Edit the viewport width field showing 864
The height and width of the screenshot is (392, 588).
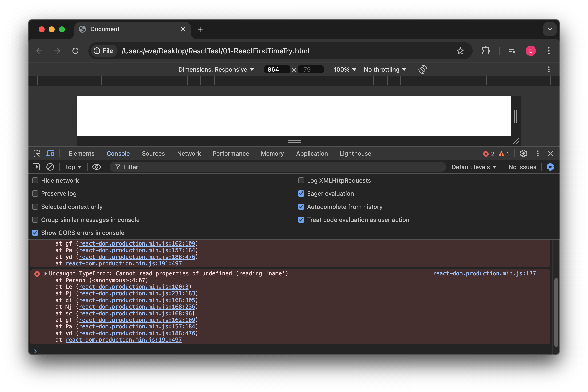click(277, 69)
